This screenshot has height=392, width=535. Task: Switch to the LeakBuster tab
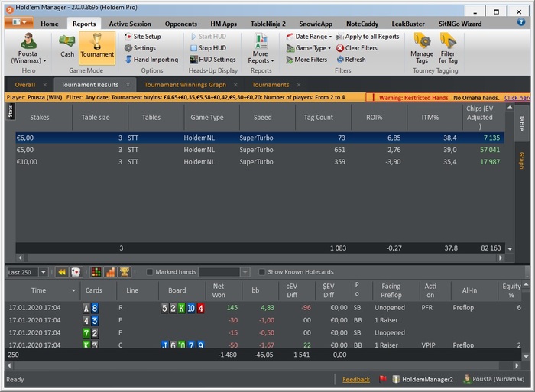point(408,24)
